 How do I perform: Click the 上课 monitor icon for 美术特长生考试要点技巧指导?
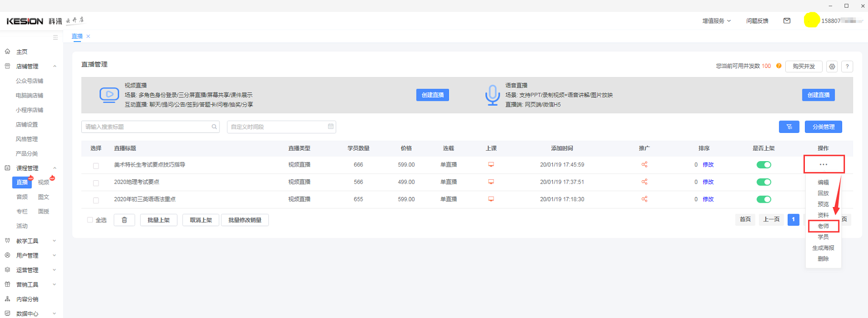491,164
